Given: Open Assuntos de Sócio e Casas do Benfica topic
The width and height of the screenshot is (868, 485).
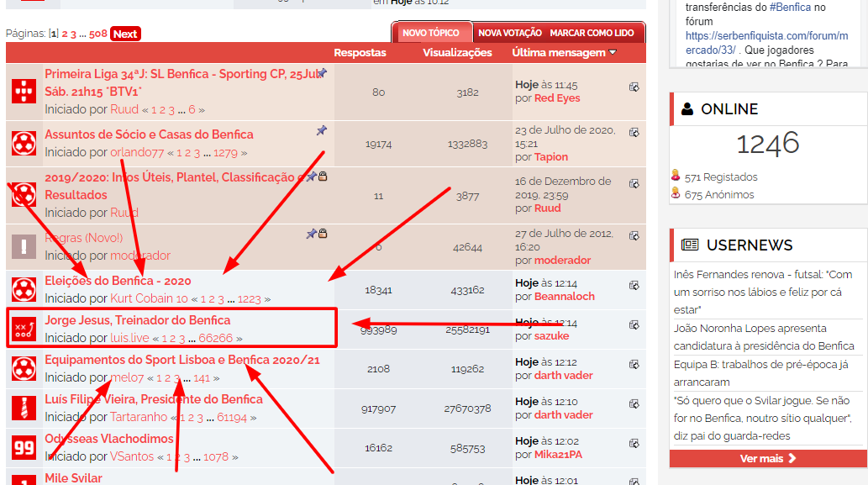Looking at the screenshot, I should pyautogui.click(x=149, y=134).
